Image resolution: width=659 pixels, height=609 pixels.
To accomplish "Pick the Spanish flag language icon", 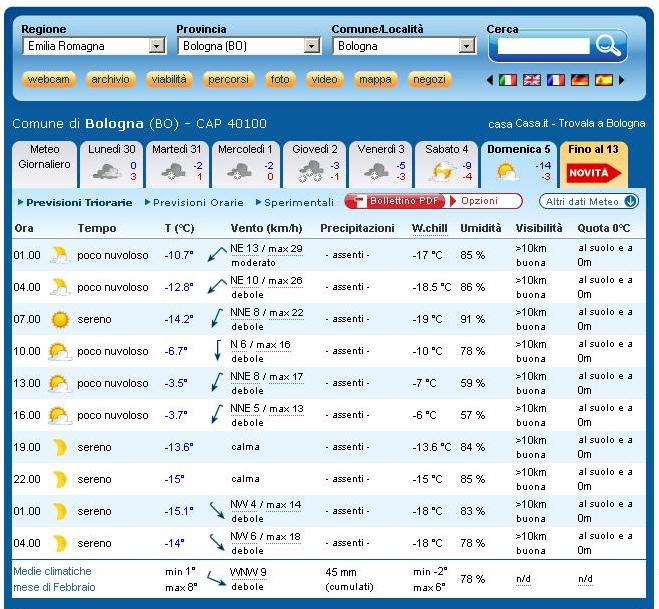I will pos(604,80).
